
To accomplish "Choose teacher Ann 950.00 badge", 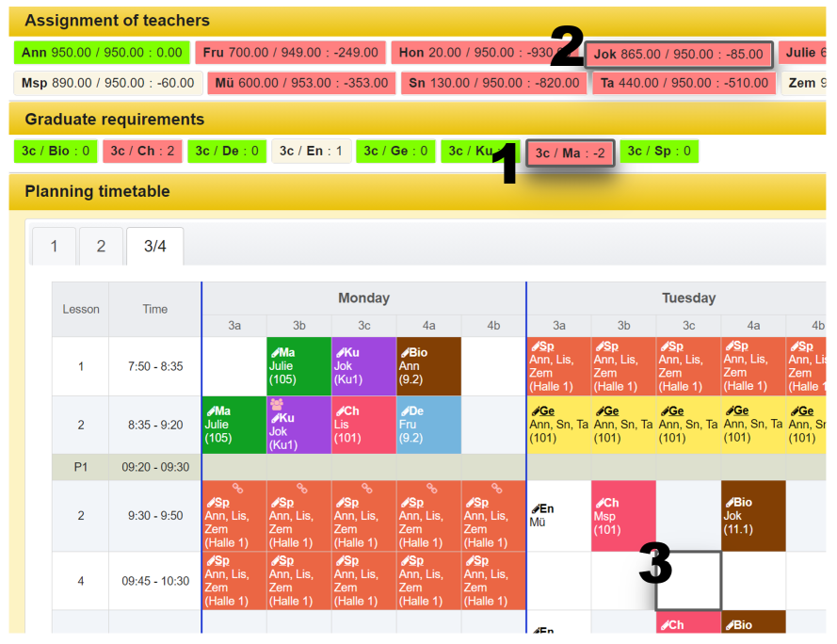I will [x=102, y=53].
